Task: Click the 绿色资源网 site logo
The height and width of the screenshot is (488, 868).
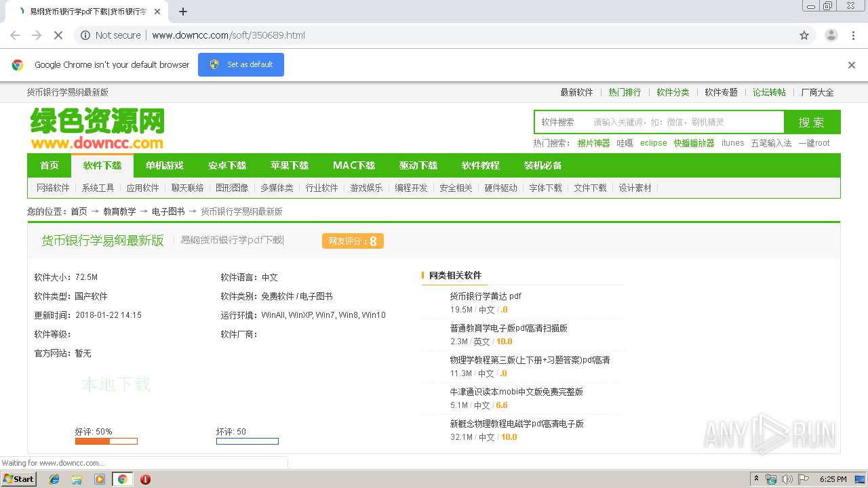Action: coord(97,128)
